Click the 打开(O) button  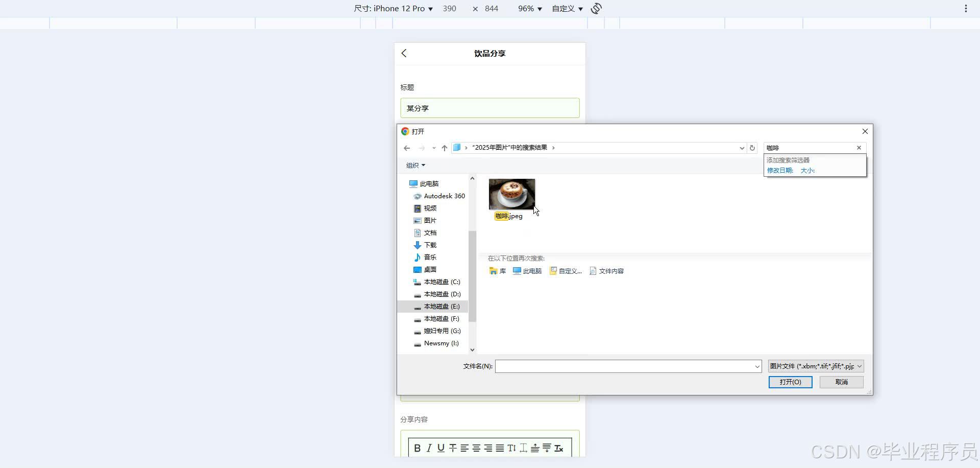click(790, 382)
